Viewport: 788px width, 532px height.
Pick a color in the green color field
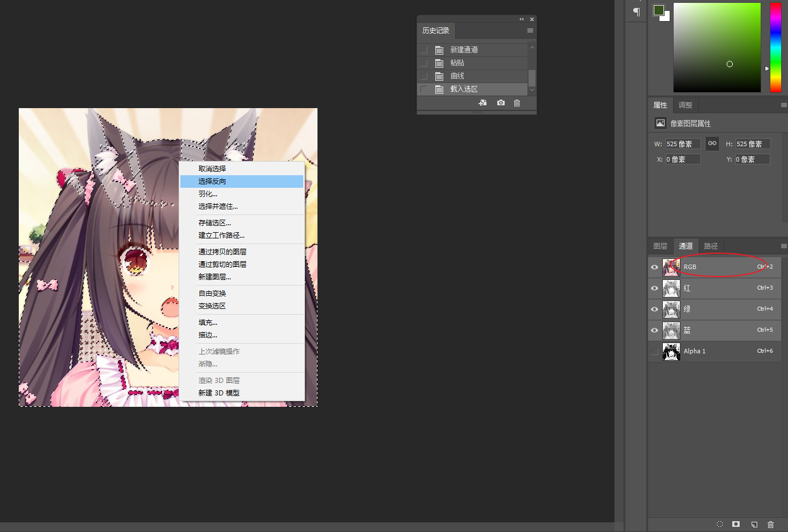[717, 47]
